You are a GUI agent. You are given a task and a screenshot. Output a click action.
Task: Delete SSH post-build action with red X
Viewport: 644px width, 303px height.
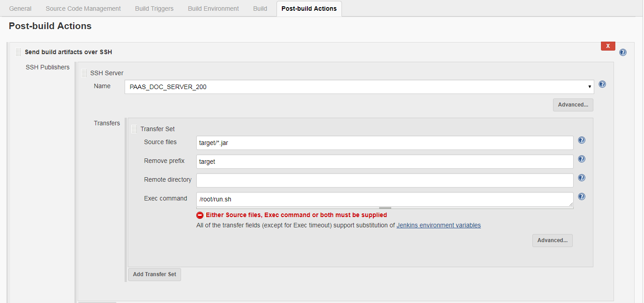pos(608,46)
